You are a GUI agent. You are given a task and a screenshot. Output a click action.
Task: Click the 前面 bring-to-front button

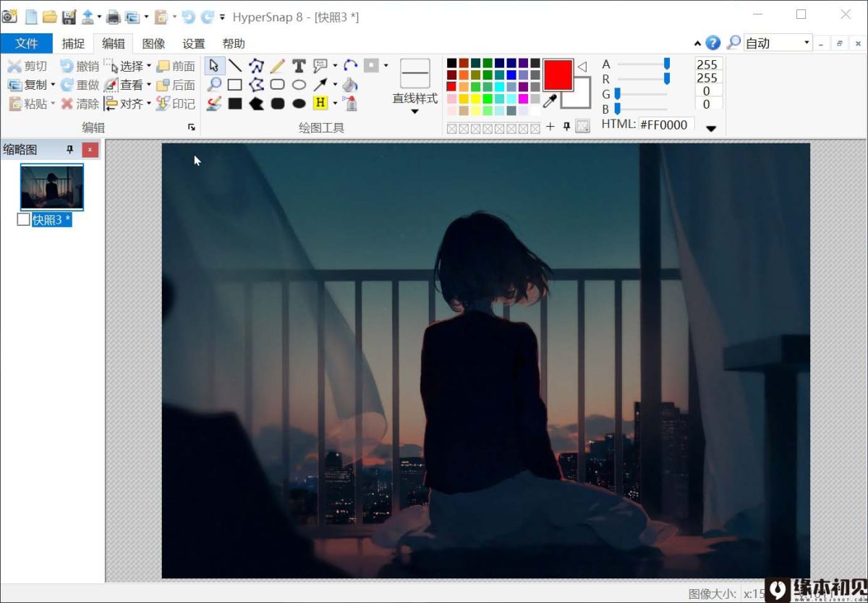click(x=176, y=66)
